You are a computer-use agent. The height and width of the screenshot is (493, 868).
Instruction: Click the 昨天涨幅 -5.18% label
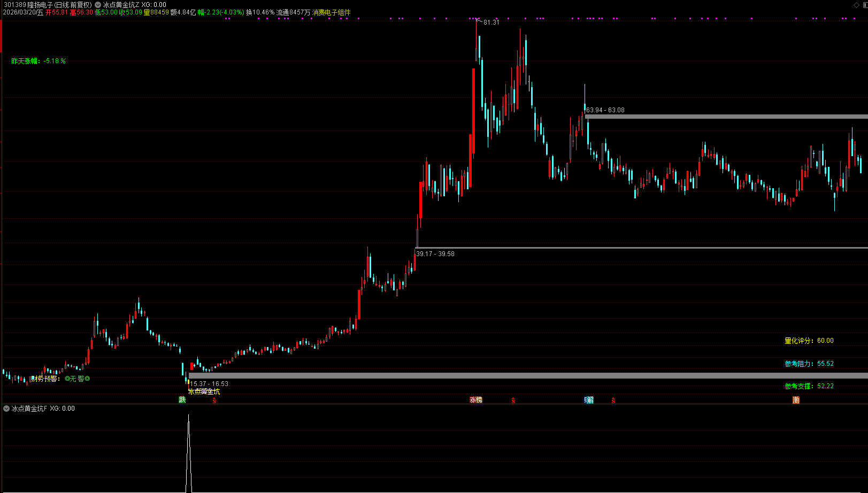tap(39, 61)
